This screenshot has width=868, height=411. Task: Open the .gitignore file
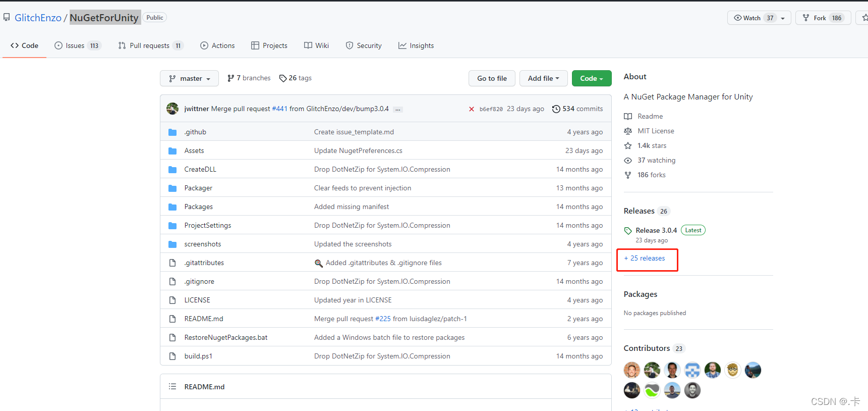[199, 282]
